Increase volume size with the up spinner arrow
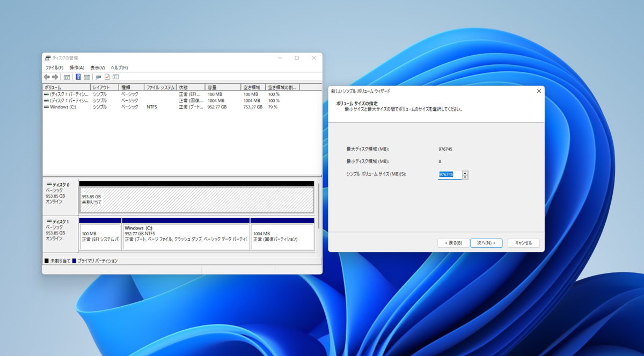Screen dimensions: 644x356 [x=465, y=173]
